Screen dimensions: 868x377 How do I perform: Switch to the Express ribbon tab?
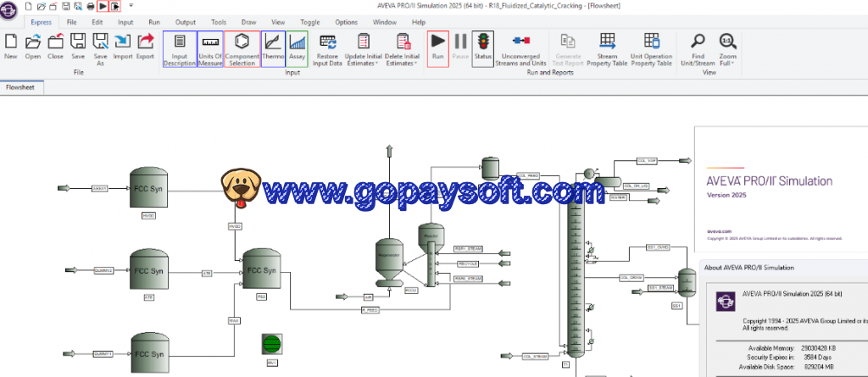tap(41, 22)
